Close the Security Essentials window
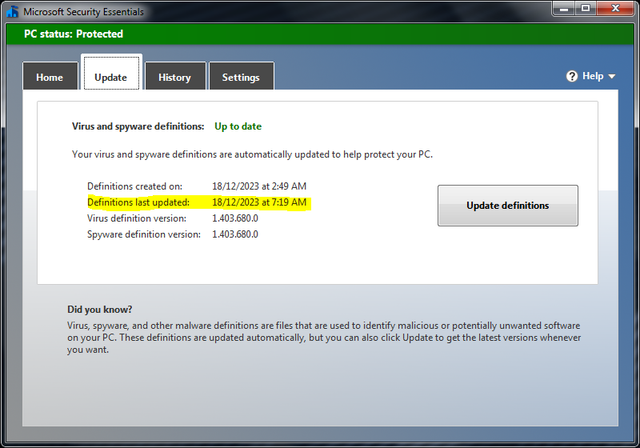640x448 pixels. tap(616, 9)
